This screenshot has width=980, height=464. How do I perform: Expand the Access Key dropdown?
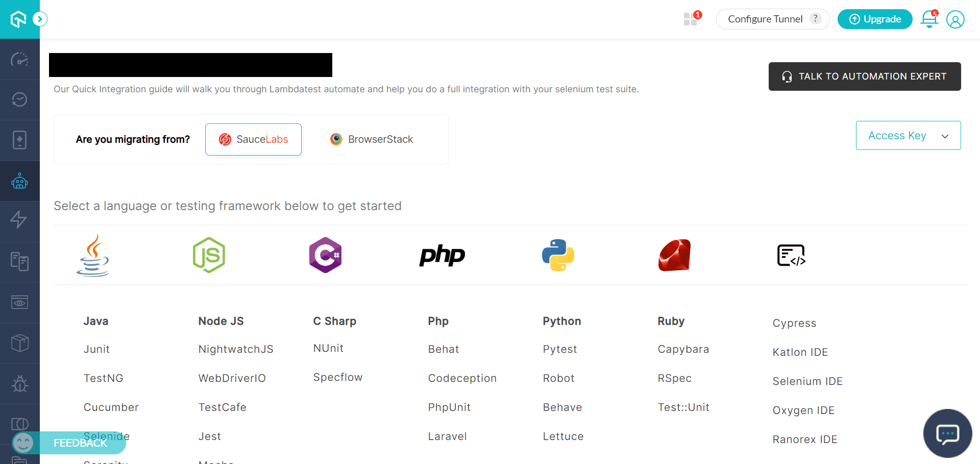pos(908,136)
